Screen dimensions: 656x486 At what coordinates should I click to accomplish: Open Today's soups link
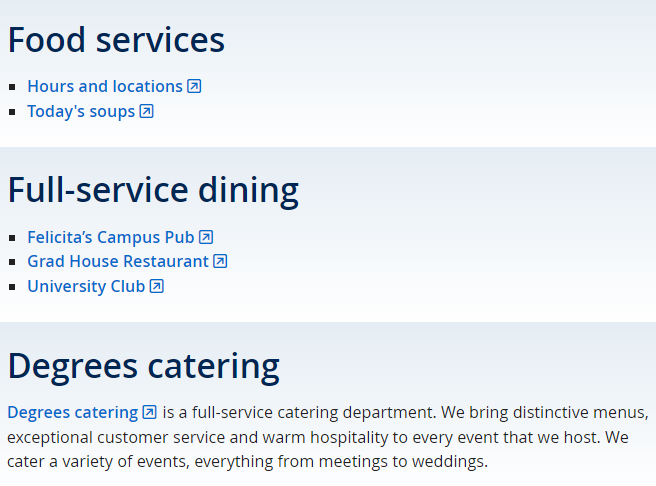(x=81, y=112)
